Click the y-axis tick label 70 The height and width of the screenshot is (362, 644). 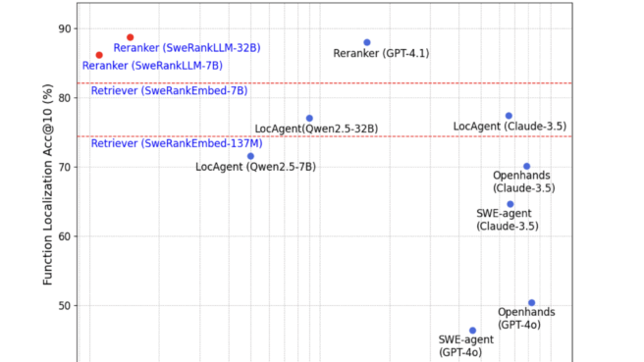click(x=64, y=168)
